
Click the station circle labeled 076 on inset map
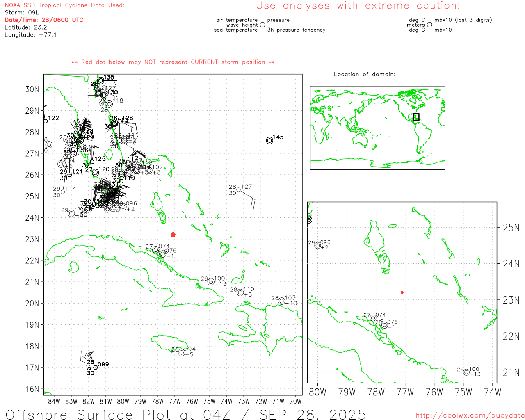pos(385,325)
